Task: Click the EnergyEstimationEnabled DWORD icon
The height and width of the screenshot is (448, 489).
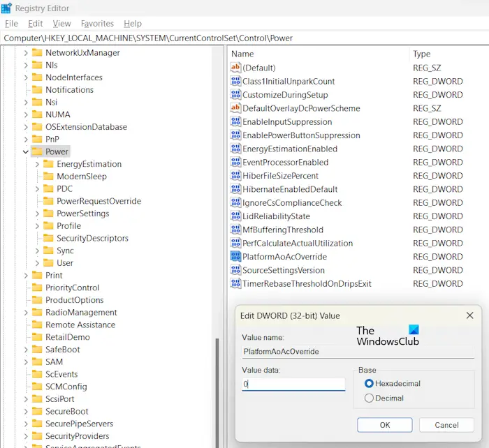Action: click(235, 149)
